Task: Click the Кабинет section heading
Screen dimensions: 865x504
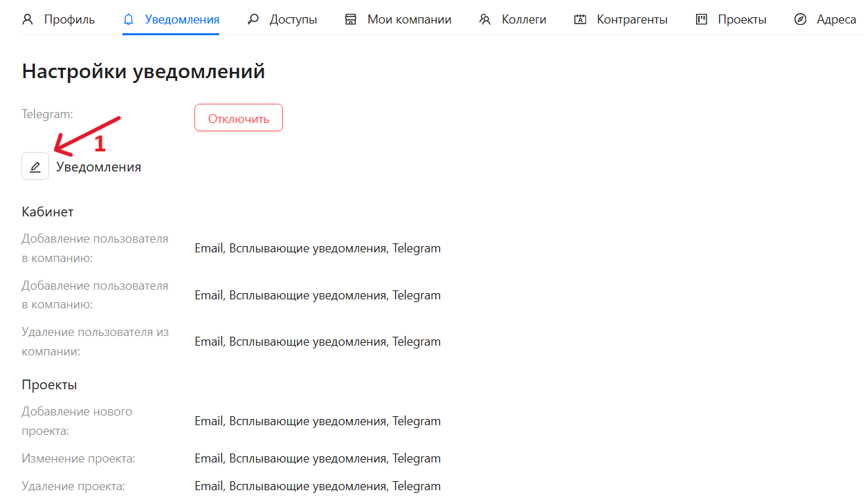Action: pos(48,212)
